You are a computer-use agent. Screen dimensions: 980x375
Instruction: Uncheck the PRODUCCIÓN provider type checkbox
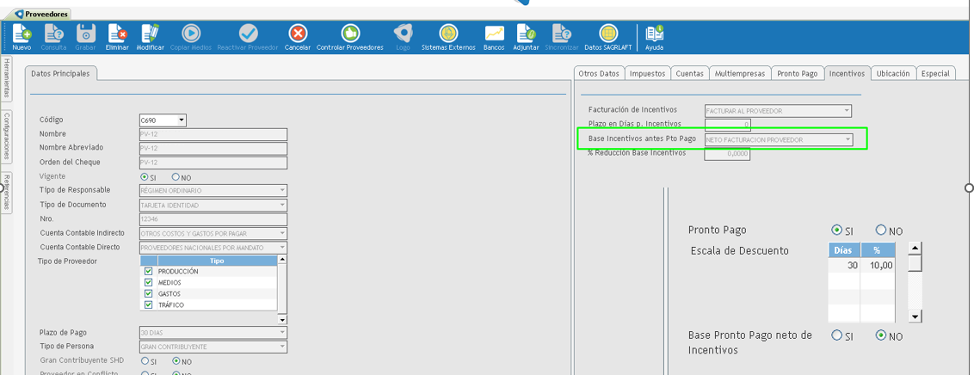[149, 272]
